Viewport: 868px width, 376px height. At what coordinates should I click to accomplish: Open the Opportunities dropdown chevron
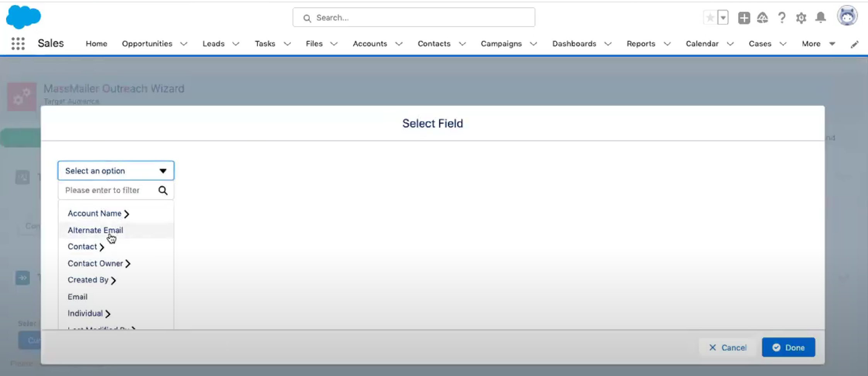coord(184,44)
